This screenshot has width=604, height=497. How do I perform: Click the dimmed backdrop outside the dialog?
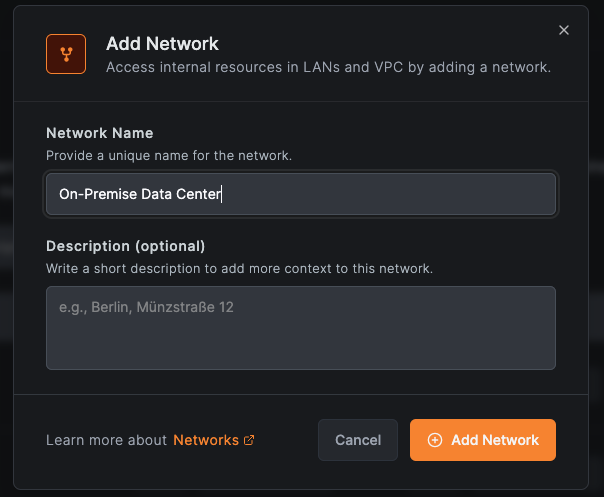(x=5, y=250)
